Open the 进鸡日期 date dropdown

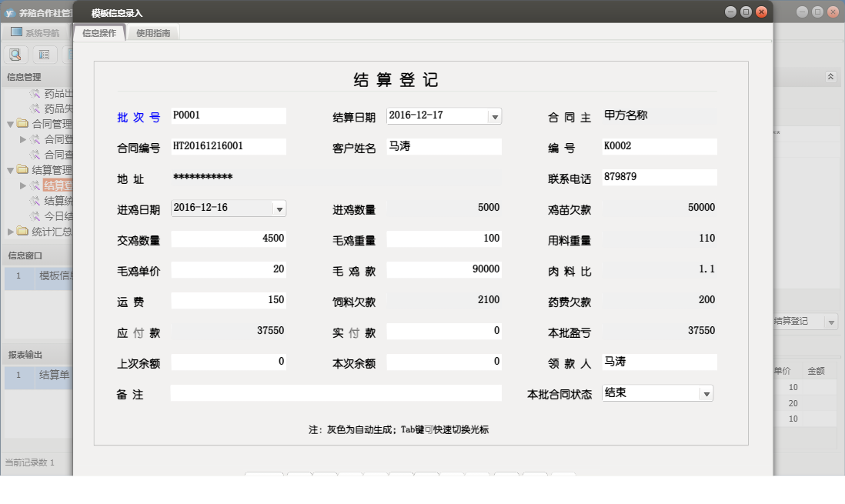click(x=279, y=208)
